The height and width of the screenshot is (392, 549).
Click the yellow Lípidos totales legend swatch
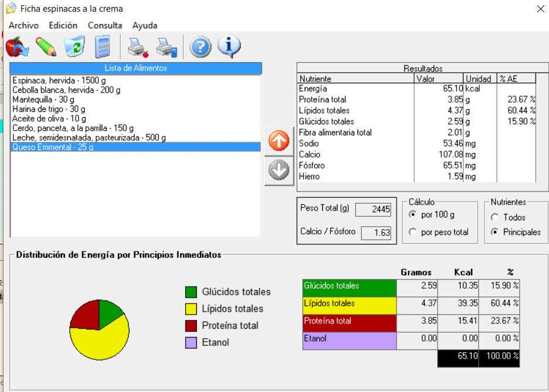pyautogui.click(x=191, y=309)
